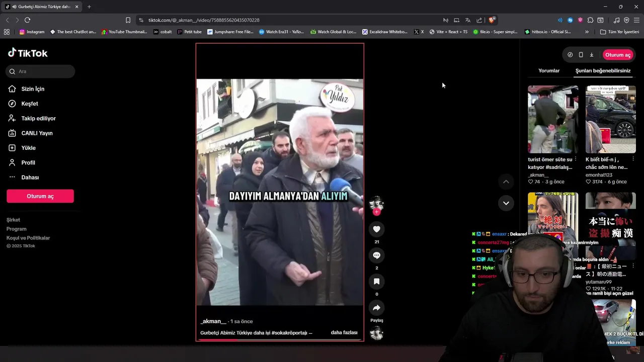Screen dimensions: 644x362
Task: Open the emonhat123 black car thumbnail
Action: point(611,119)
